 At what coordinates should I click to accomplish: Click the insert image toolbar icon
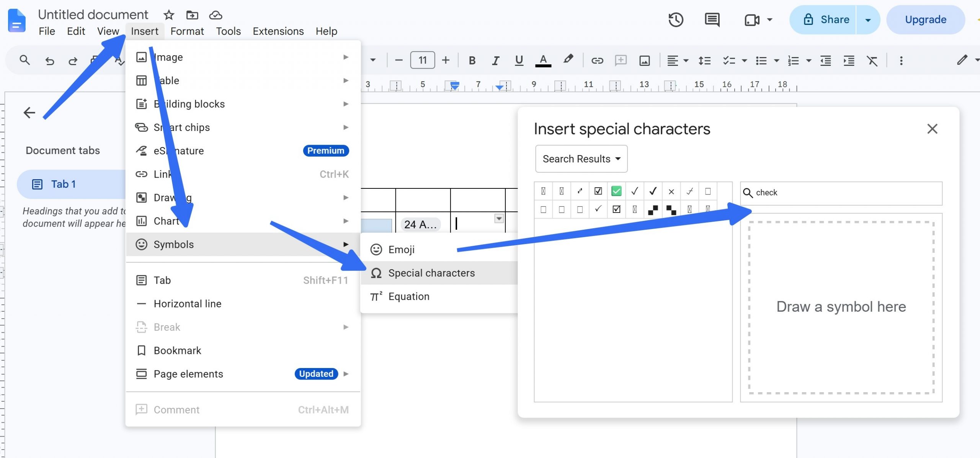pyautogui.click(x=645, y=61)
